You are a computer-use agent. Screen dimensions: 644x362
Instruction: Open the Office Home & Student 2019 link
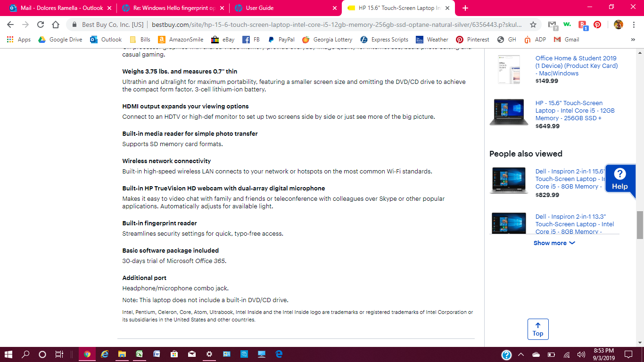click(577, 66)
